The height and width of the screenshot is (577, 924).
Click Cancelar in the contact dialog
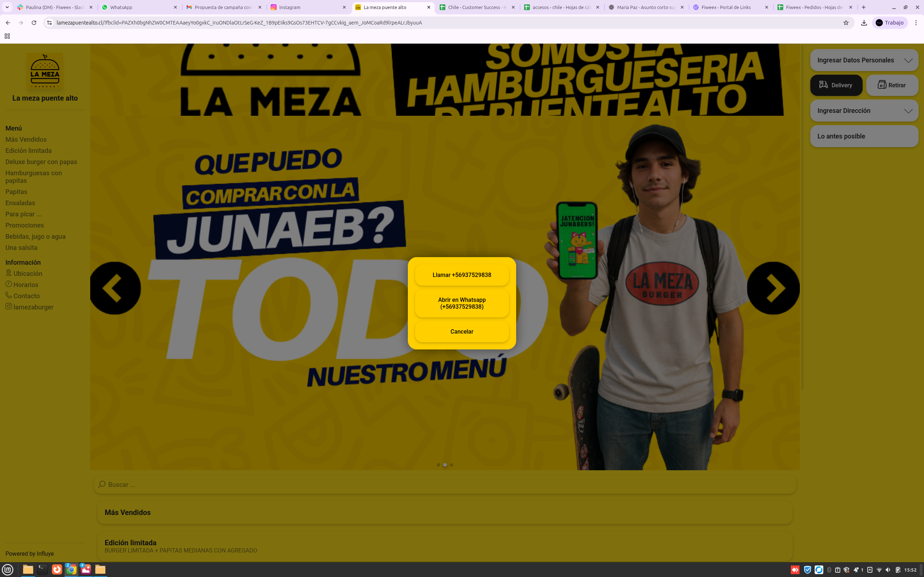pos(462,332)
